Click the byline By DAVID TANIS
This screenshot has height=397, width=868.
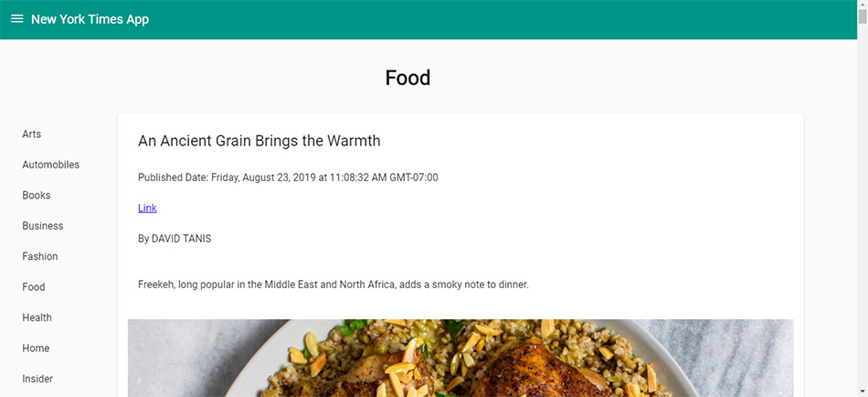click(x=175, y=239)
